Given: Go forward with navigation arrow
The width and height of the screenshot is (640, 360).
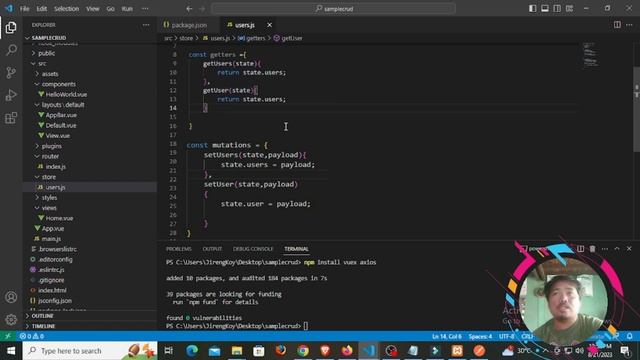Looking at the screenshot, I should click(202, 9).
